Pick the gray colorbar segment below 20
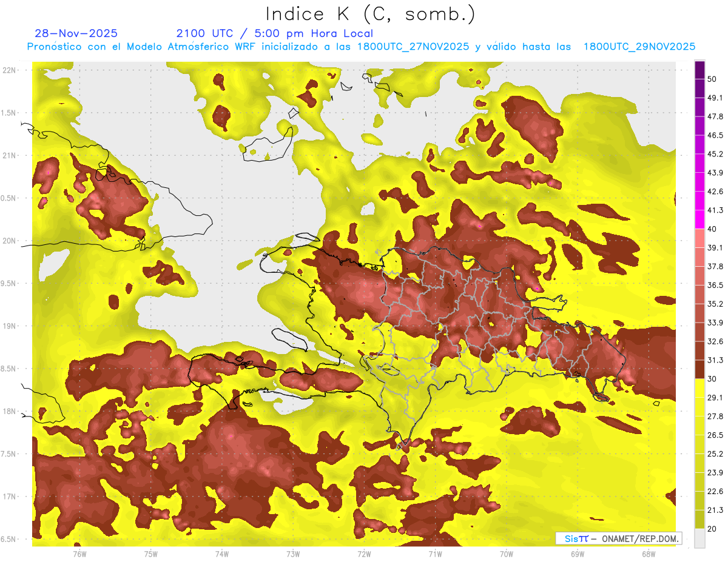 click(699, 538)
